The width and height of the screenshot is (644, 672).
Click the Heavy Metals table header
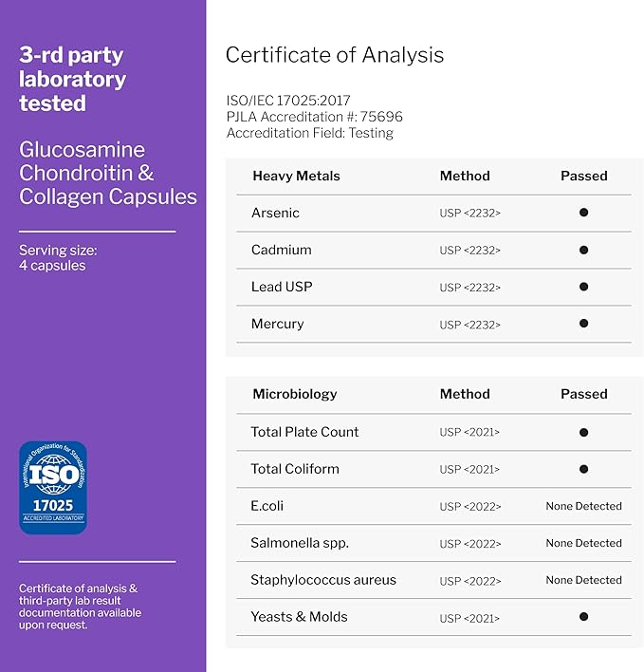click(x=296, y=176)
